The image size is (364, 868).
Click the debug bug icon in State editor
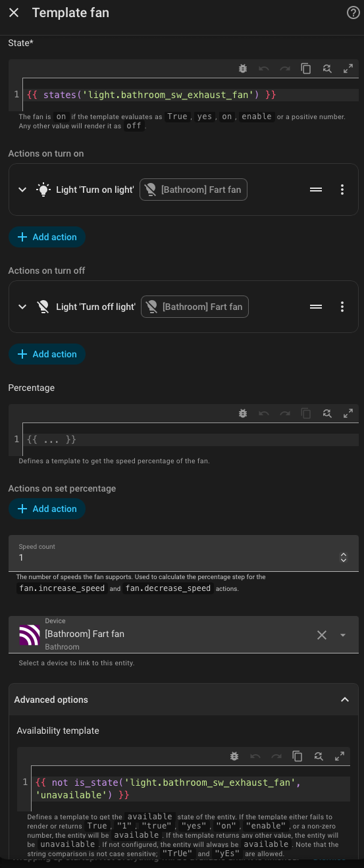point(243,68)
